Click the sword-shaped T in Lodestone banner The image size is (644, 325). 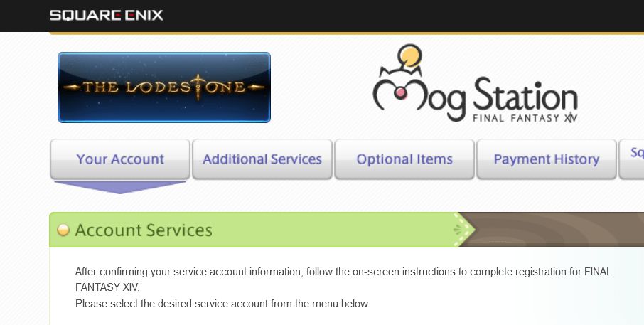pyautogui.click(x=198, y=87)
